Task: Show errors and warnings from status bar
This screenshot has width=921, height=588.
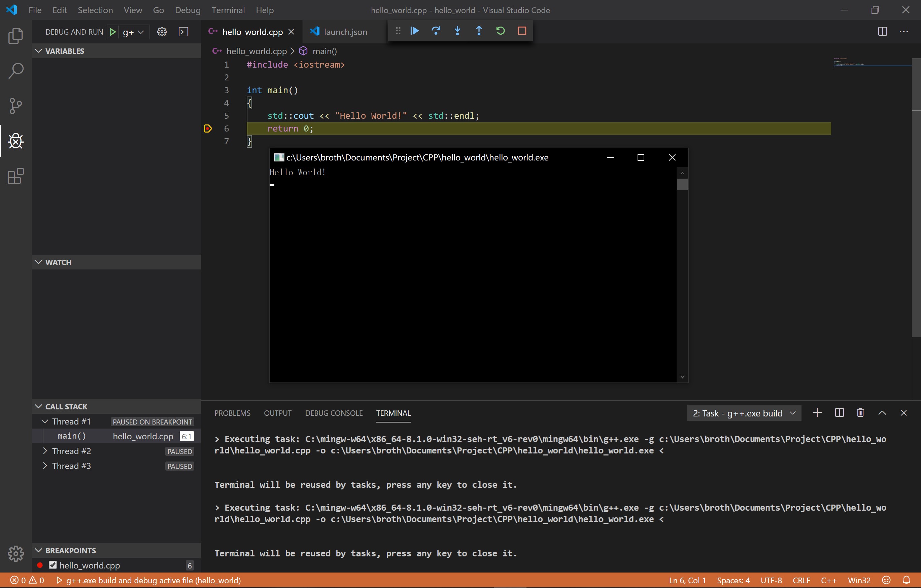Action: 27,580
